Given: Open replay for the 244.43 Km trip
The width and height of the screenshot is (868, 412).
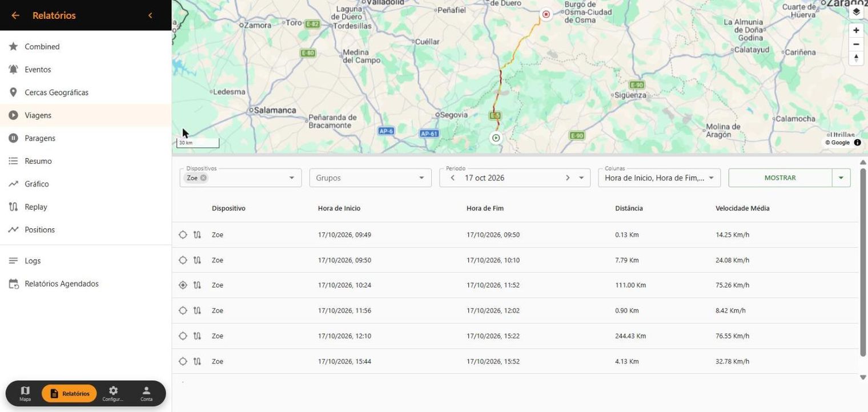Looking at the screenshot, I should pyautogui.click(x=197, y=336).
